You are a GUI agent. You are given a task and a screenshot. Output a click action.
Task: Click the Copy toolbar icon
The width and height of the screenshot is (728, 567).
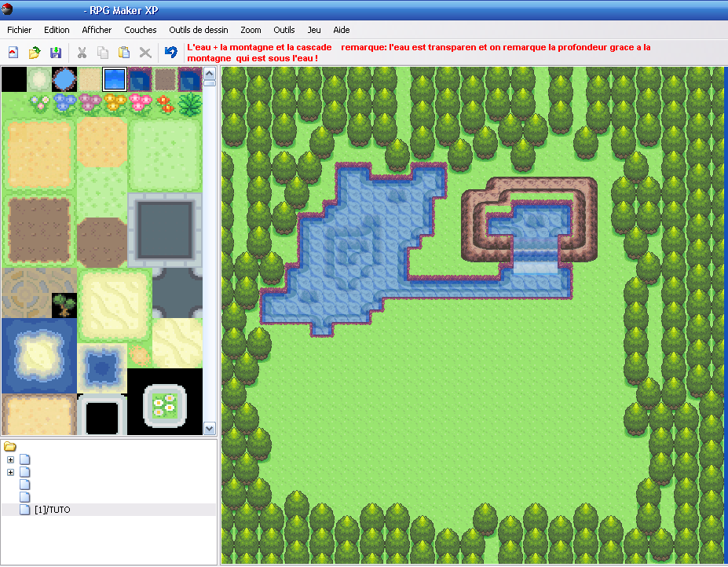click(103, 53)
